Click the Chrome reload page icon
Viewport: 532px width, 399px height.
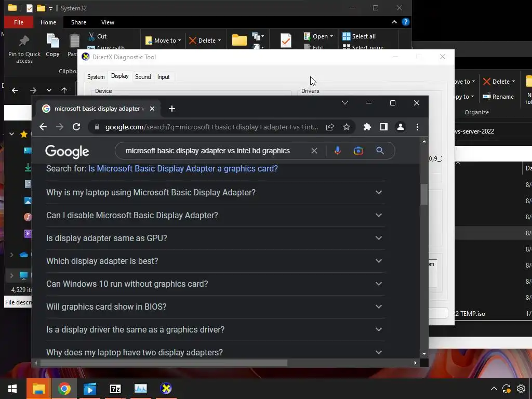pos(76,127)
